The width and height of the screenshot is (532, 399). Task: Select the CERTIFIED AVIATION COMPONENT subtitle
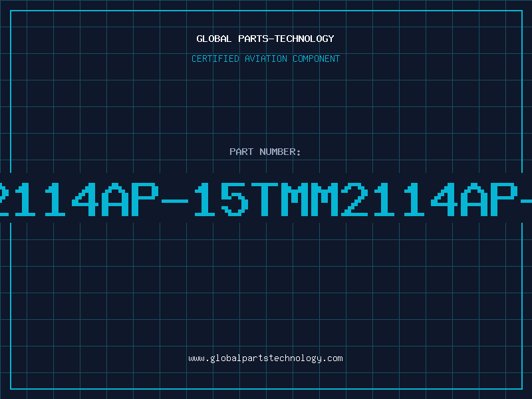point(265,59)
